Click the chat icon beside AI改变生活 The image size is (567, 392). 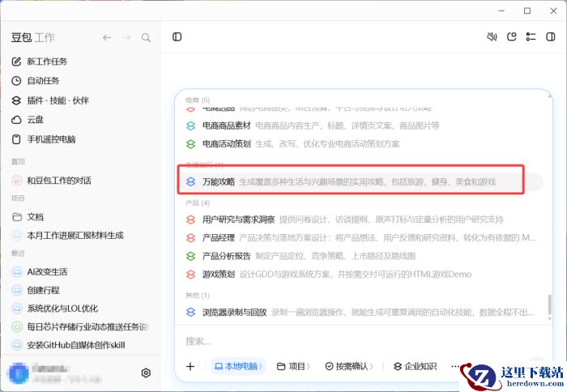[x=17, y=271]
